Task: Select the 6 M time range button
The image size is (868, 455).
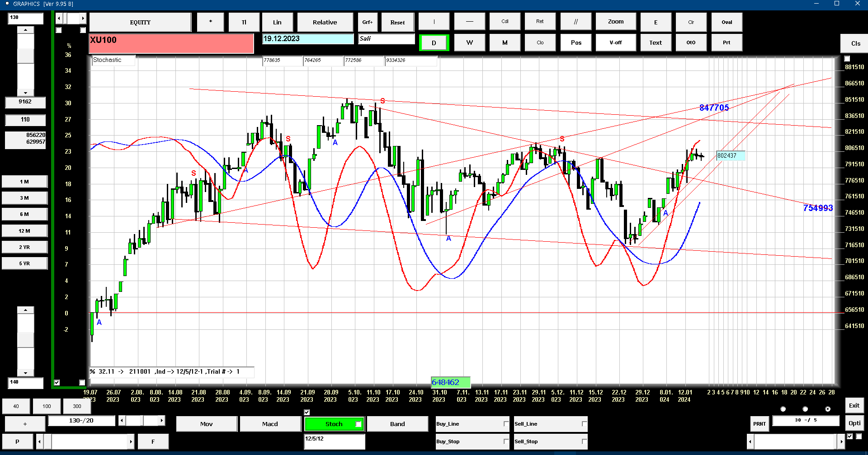Action: (24, 214)
